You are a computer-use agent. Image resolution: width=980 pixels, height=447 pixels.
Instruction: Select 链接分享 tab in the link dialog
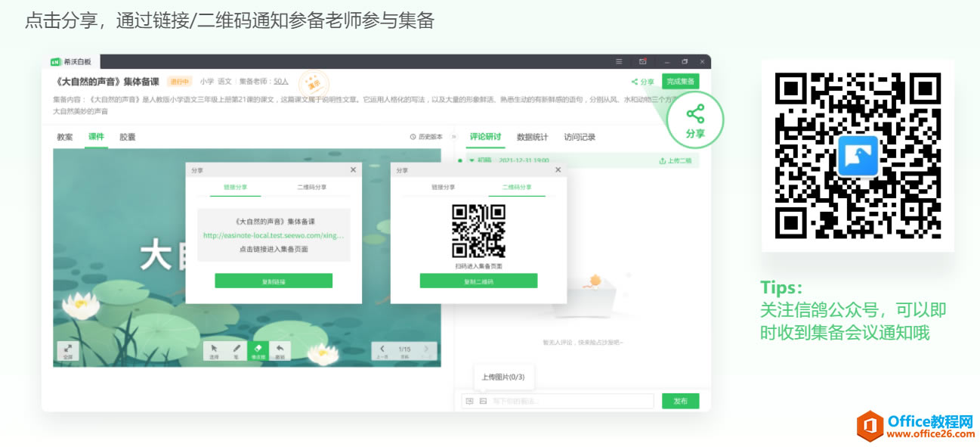point(235,187)
